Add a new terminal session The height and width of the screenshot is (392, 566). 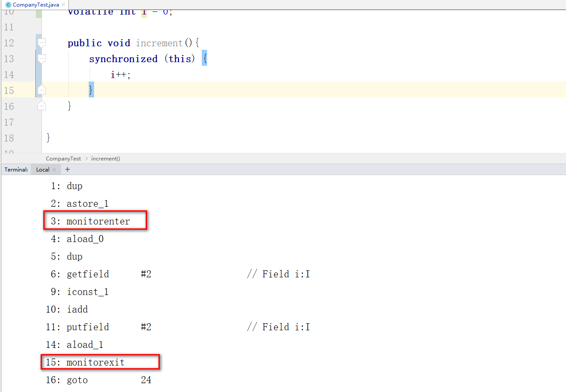pyautogui.click(x=68, y=169)
